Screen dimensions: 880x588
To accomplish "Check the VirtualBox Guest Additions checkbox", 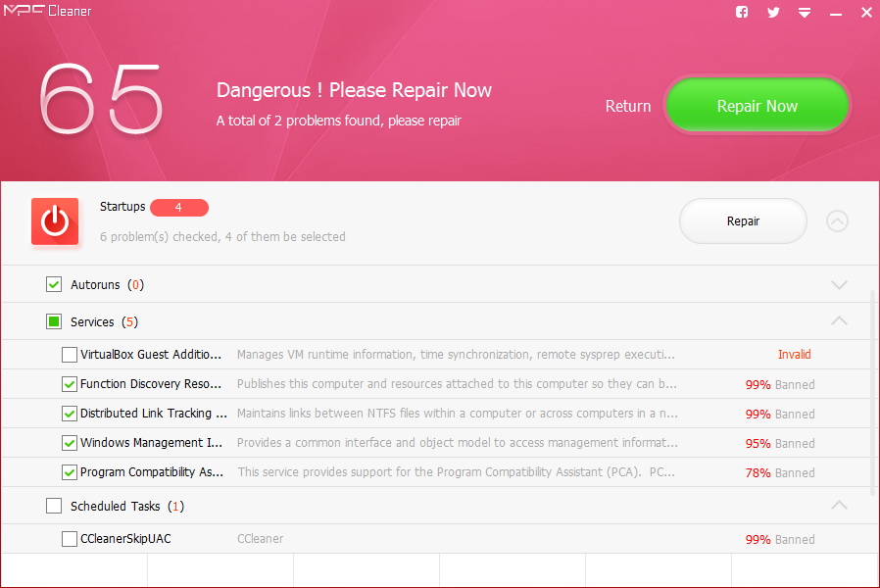I will coord(69,355).
